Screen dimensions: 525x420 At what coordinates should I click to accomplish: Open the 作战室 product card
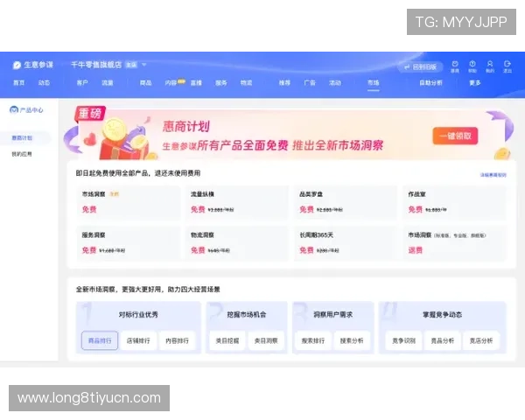click(x=454, y=203)
